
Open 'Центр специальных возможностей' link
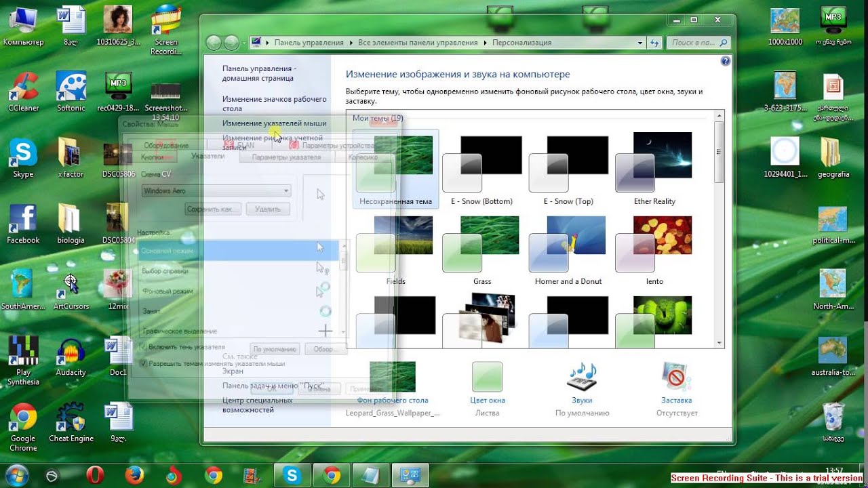pos(258,405)
